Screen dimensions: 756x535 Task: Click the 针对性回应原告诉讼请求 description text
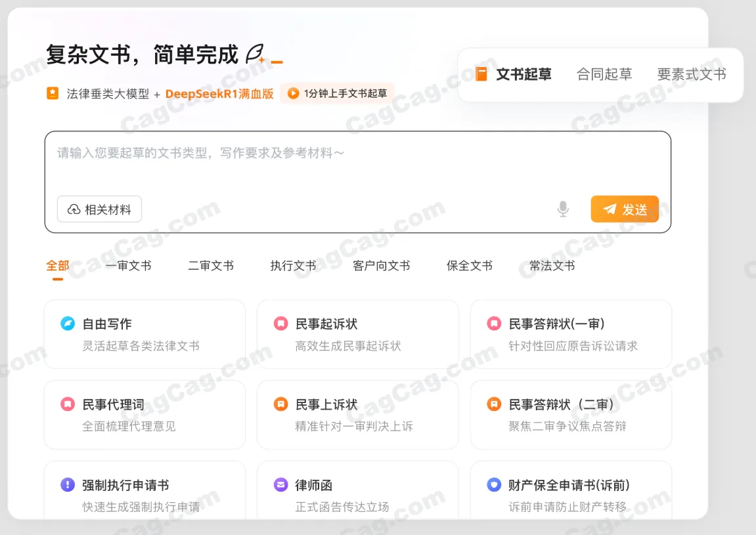pos(573,345)
